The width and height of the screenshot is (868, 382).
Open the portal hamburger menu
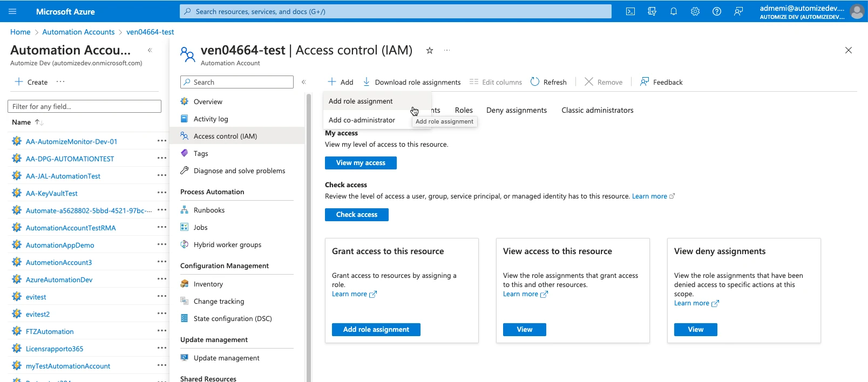tap(13, 11)
